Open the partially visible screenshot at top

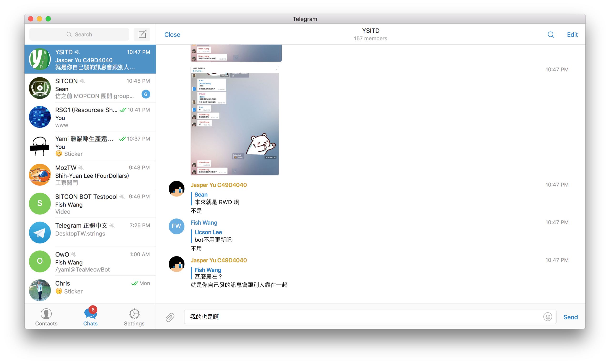click(x=236, y=53)
